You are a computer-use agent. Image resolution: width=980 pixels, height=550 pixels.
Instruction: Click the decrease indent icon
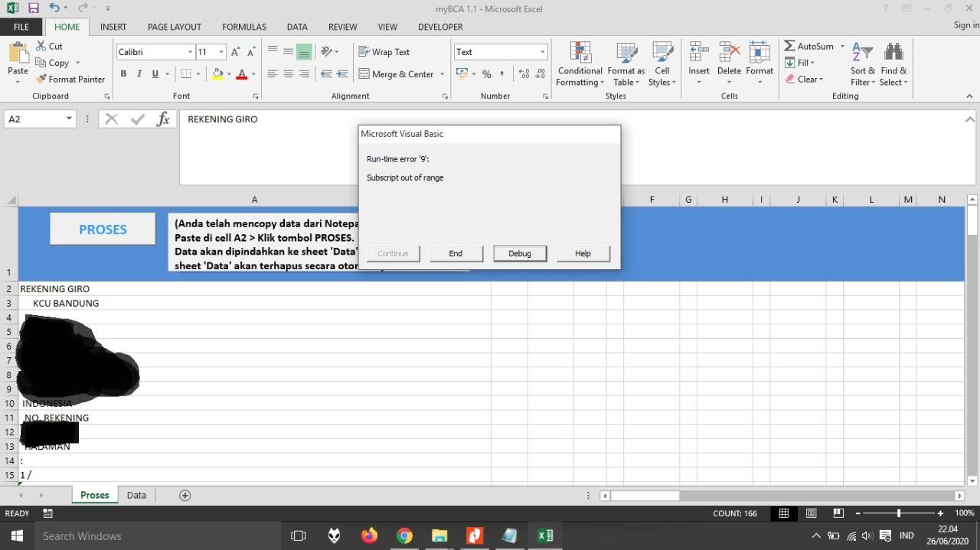click(326, 74)
